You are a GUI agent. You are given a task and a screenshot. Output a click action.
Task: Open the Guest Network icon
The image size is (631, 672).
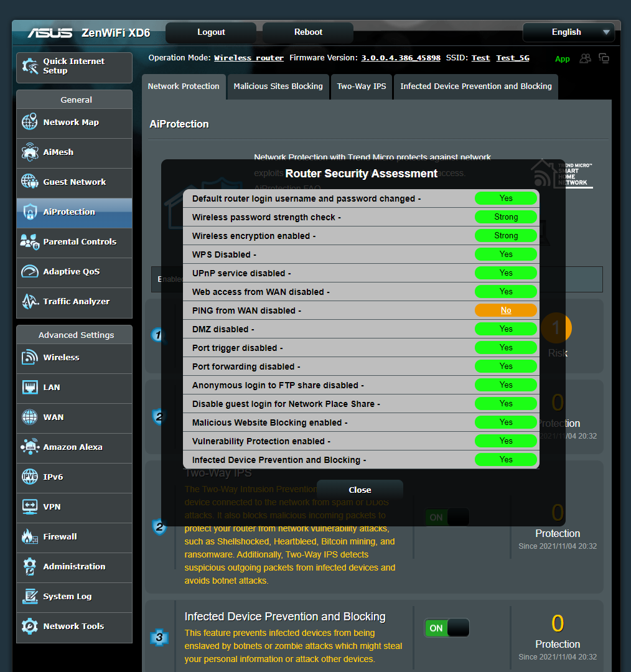click(x=30, y=182)
